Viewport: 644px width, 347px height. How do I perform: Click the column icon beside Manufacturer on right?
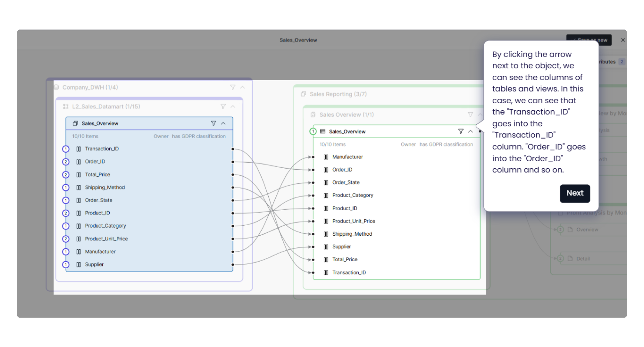click(326, 157)
